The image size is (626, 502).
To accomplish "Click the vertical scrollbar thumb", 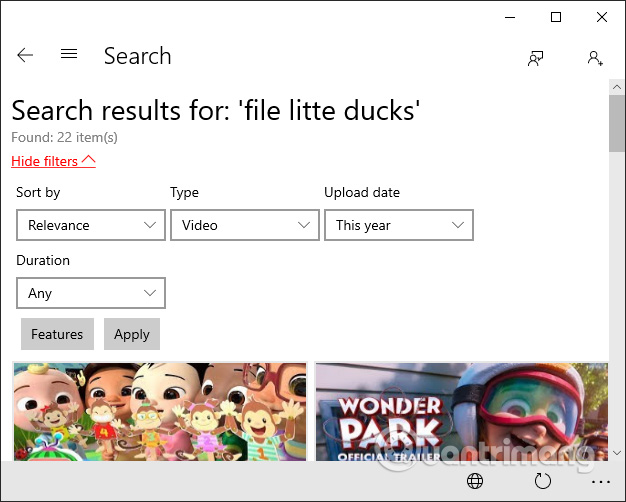I will [x=617, y=123].
